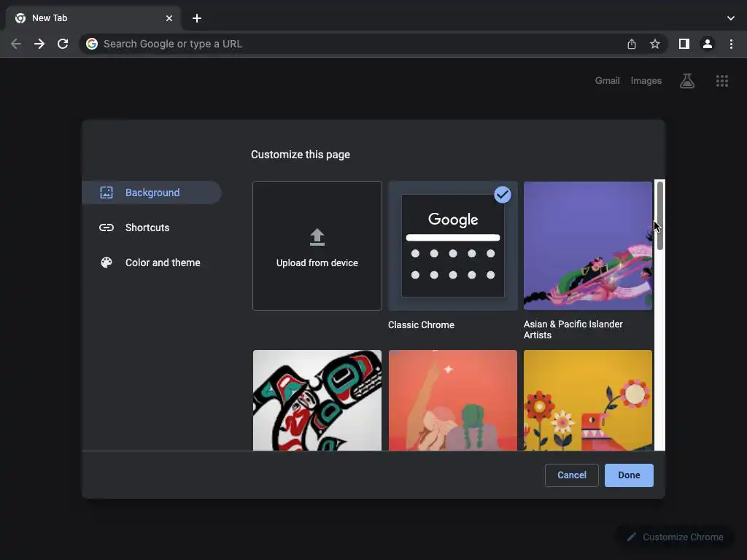747x560 pixels.
Task: Close the New Tab tab
Action: [169, 18]
